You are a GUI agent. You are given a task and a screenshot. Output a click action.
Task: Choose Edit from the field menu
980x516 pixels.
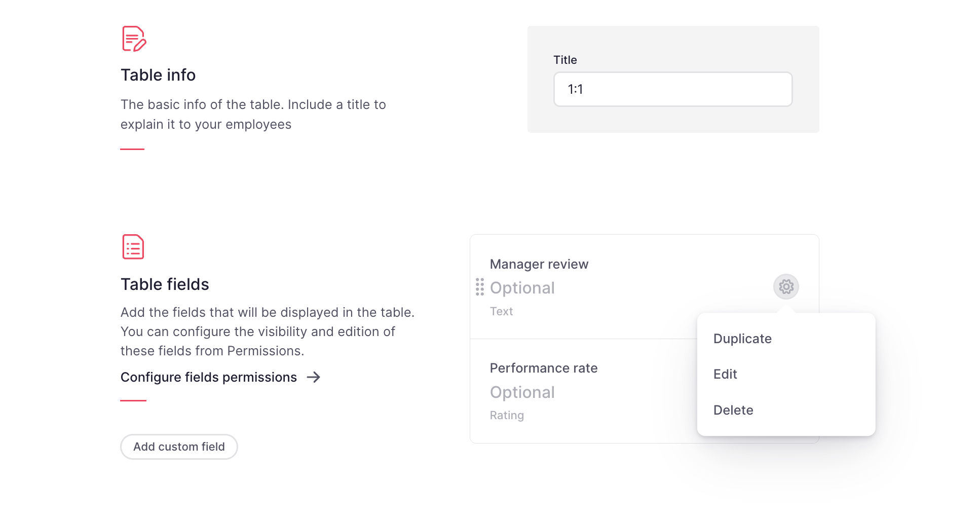(725, 374)
